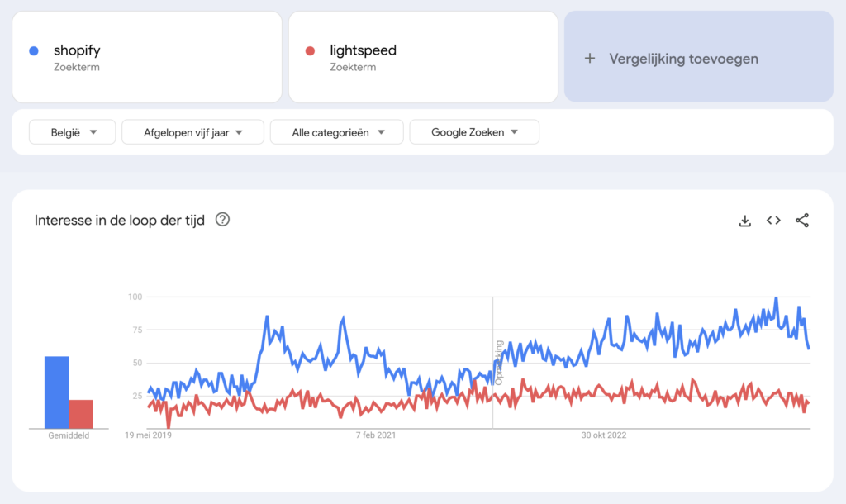The image size is (846, 504).
Task: Open the België region dropdown
Action: pos(72,131)
